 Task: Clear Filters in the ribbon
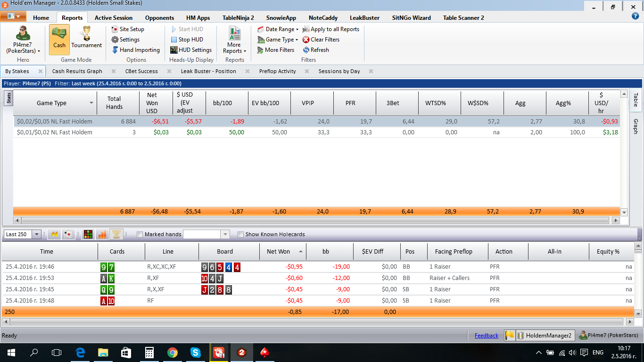click(x=321, y=40)
